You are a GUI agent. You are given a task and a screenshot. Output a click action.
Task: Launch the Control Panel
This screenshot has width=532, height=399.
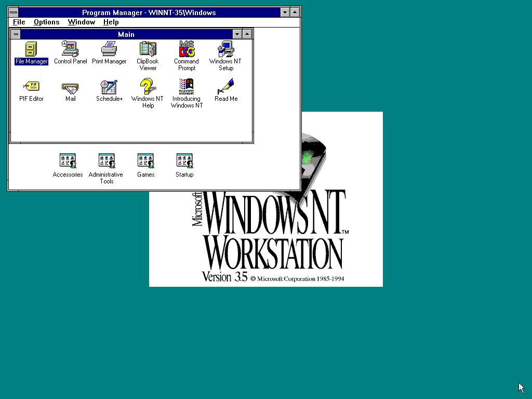tap(70, 49)
